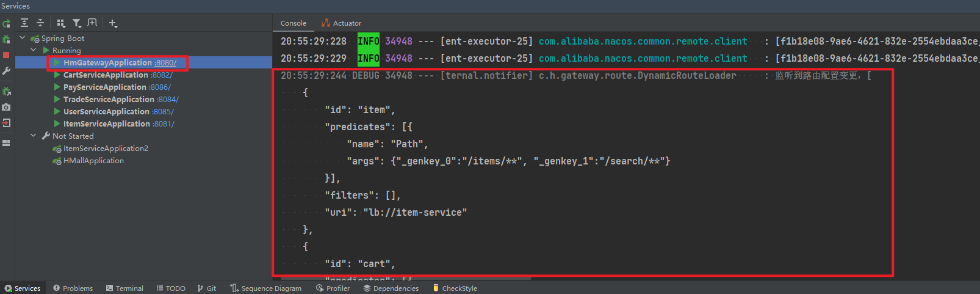Open the Group By toolbar icon
The width and height of the screenshot is (980, 294).
[x=60, y=23]
